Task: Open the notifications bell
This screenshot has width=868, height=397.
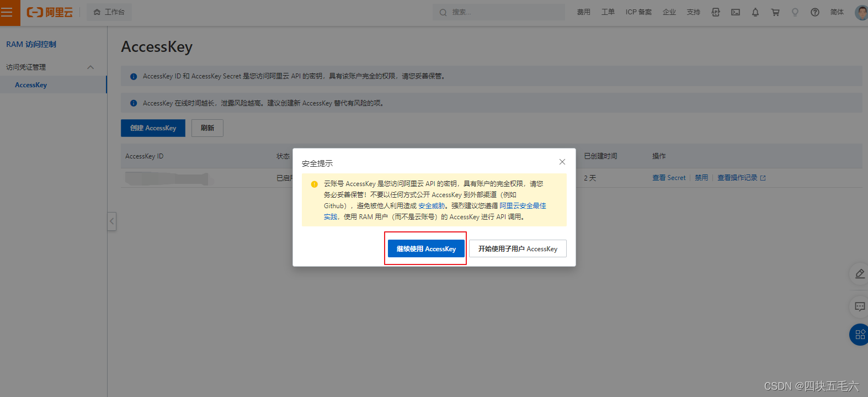Action: pos(755,12)
